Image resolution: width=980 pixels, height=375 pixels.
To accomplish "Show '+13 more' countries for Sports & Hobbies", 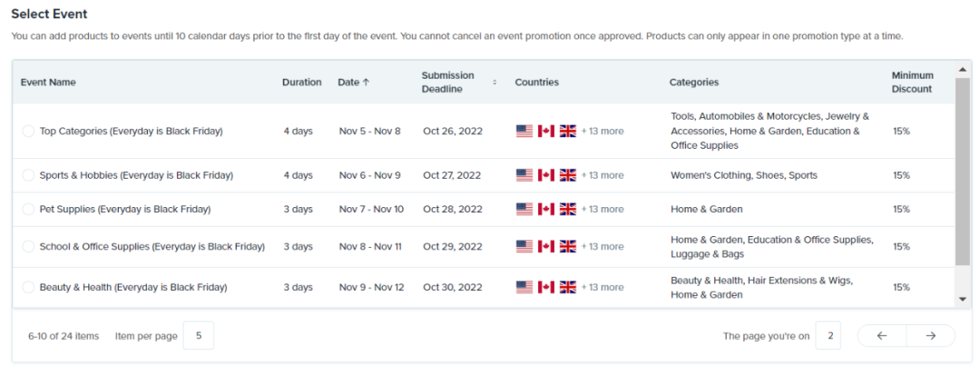I will [603, 175].
